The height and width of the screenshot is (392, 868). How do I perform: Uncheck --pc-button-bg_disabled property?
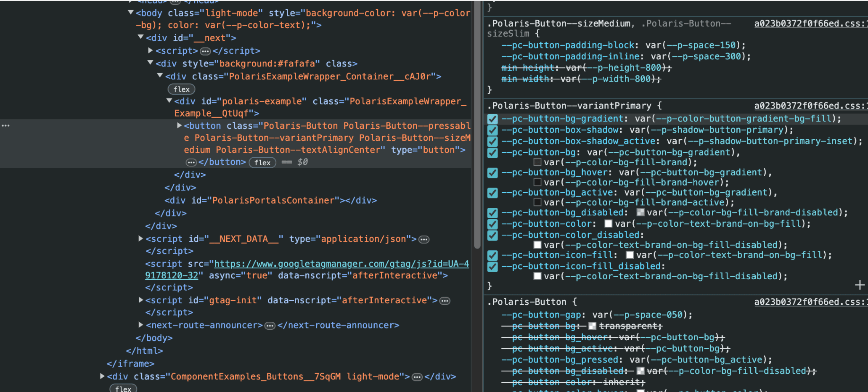[492, 213]
